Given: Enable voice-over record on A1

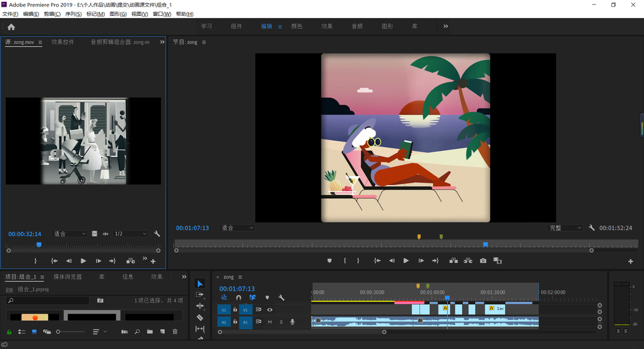Looking at the screenshot, I should (x=292, y=322).
